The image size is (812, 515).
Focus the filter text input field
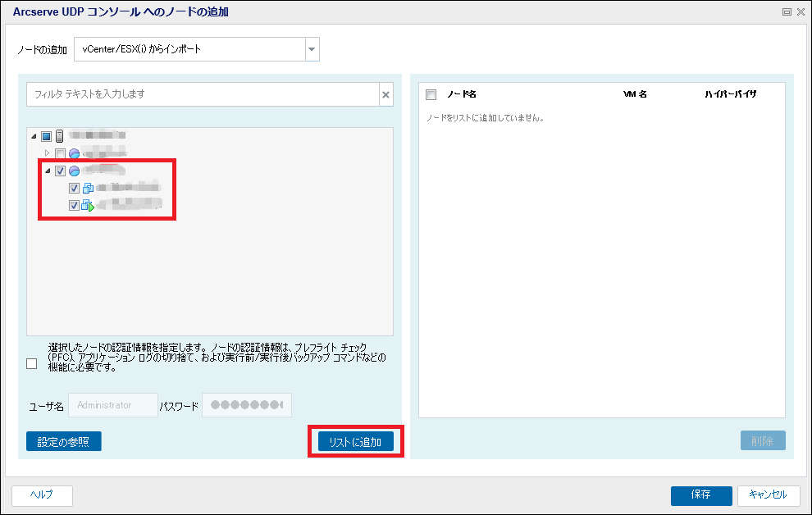click(x=203, y=94)
